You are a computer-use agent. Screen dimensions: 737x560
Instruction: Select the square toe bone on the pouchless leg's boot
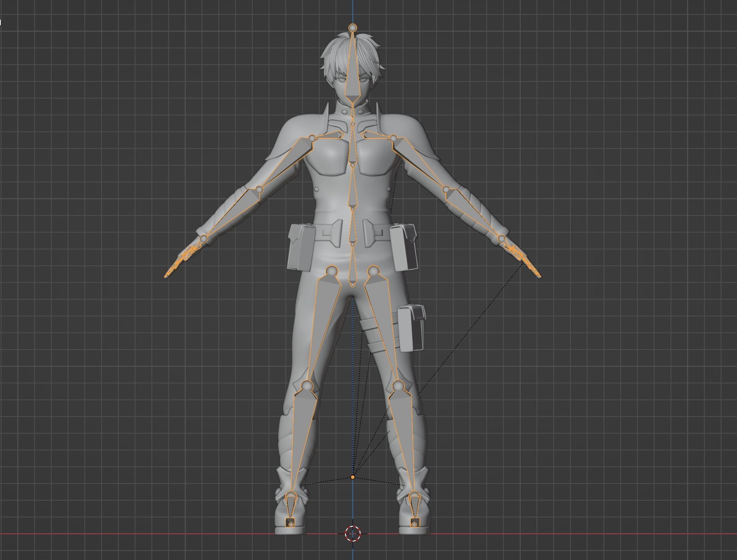tap(290, 522)
